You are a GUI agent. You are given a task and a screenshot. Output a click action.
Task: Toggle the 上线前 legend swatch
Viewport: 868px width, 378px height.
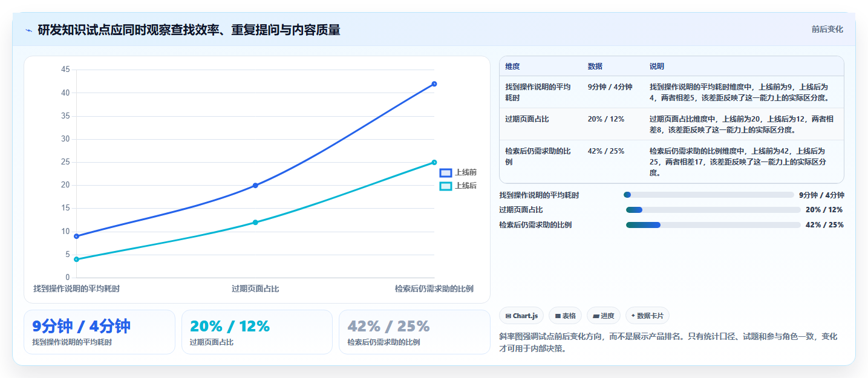point(446,173)
